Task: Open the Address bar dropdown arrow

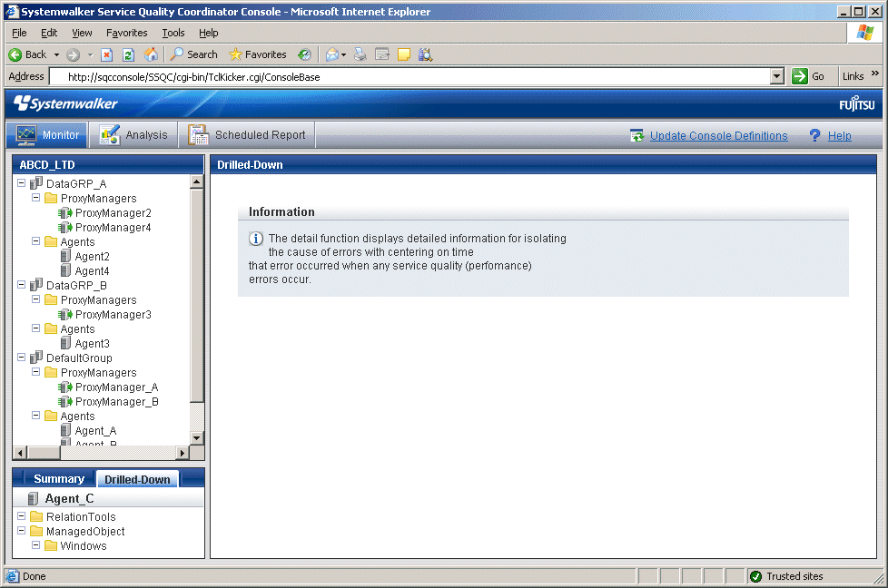Action: coord(777,76)
